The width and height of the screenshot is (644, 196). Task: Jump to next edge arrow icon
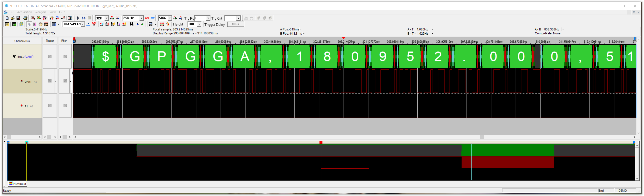click(143, 24)
